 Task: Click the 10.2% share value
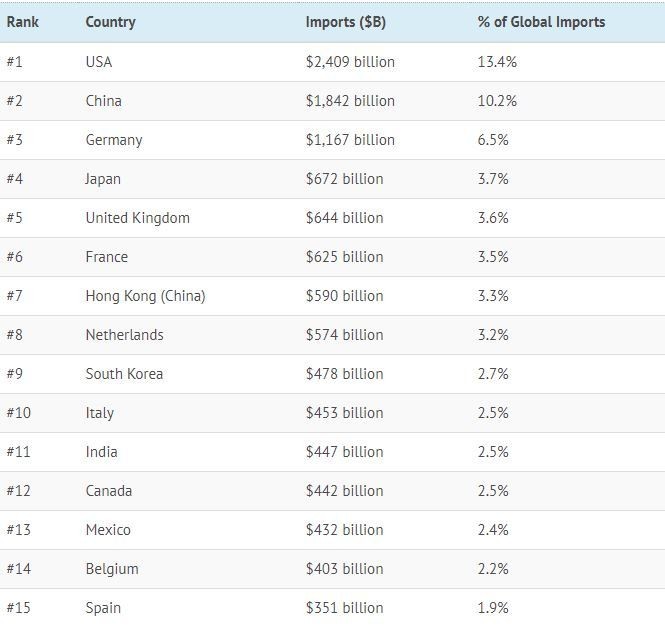497,101
